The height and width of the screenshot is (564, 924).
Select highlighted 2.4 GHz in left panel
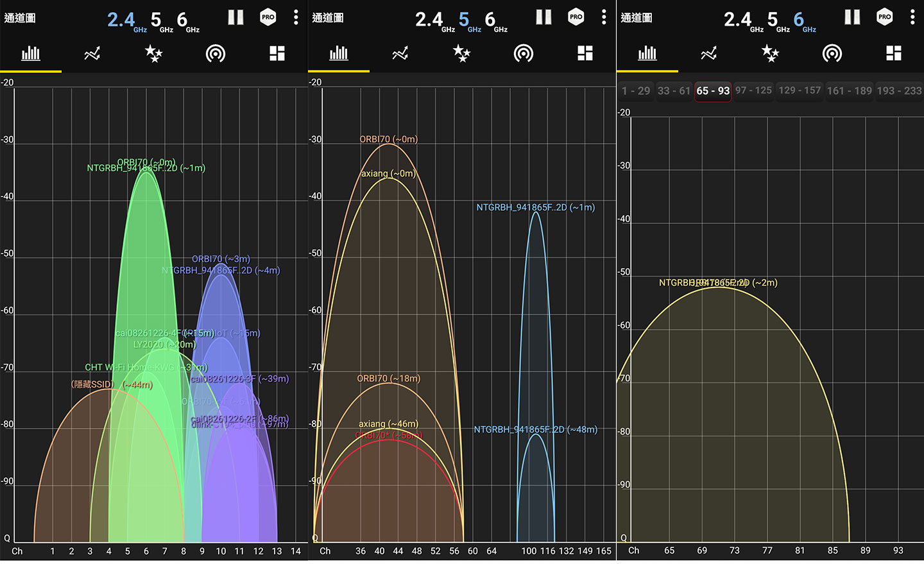click(127, 21)
